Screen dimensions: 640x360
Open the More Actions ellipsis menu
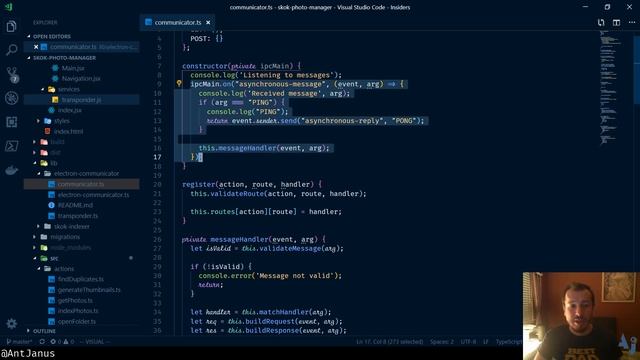(632, 22)
